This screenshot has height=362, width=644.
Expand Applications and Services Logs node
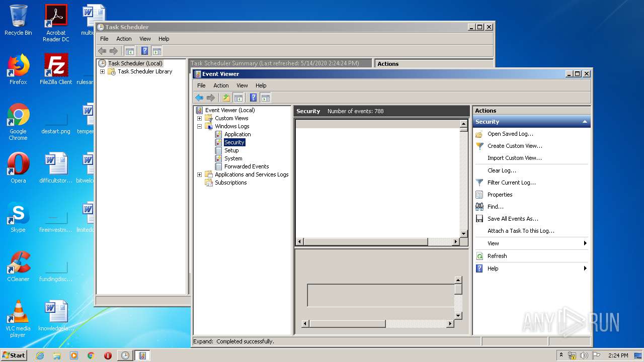(x=199, y=174)
